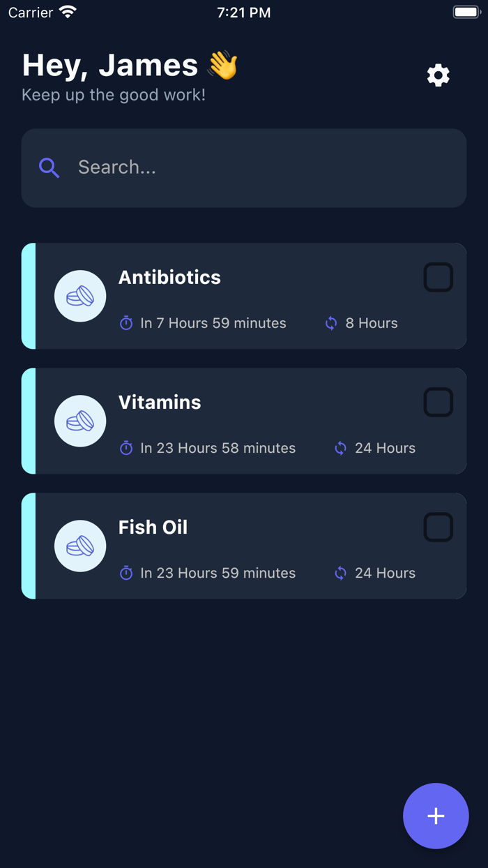This screenshot has height=868, width=488.
Task: Check off the Vitamins medication
Action: click(x=439, y=402)
